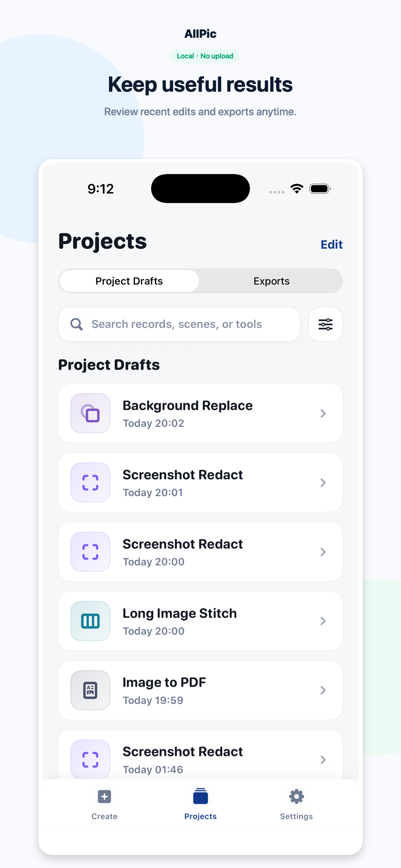
Task: Click the Review recent edits subtitle
Action: [200, 111]
